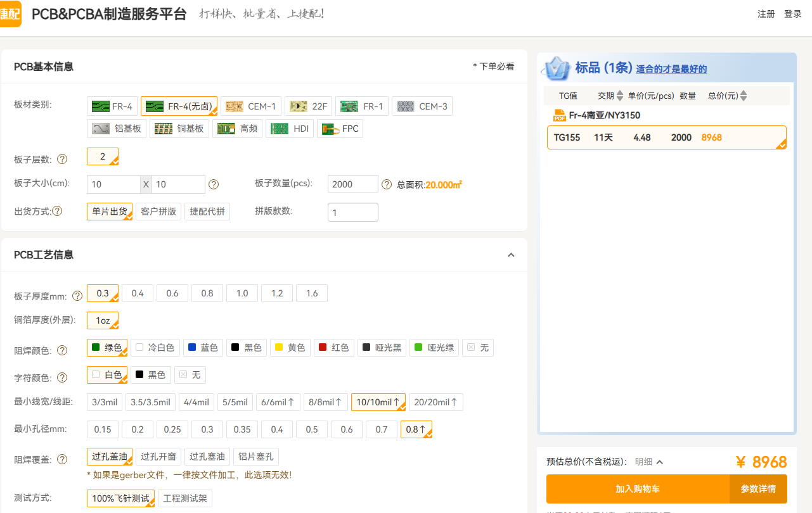812x513 pixels.
Task: Click the 加入购物车 button
Action: point(637,489)
